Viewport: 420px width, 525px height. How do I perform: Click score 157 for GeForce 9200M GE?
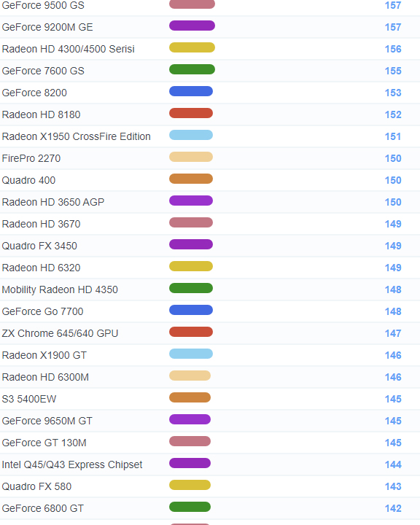(x=393, y=27)
